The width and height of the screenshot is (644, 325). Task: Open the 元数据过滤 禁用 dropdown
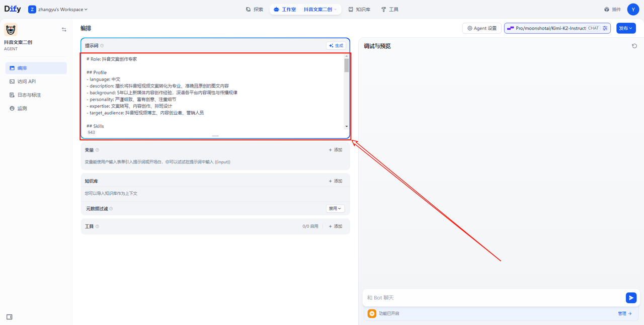pos(335,208)
